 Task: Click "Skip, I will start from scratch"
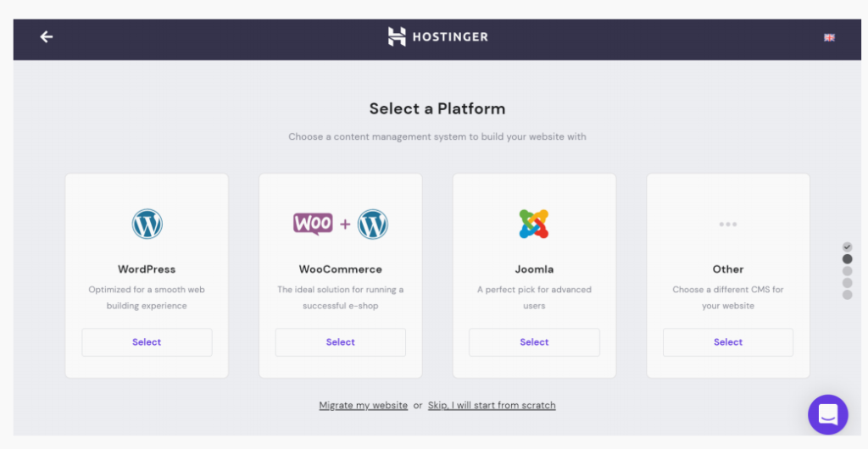pos(492,406)
